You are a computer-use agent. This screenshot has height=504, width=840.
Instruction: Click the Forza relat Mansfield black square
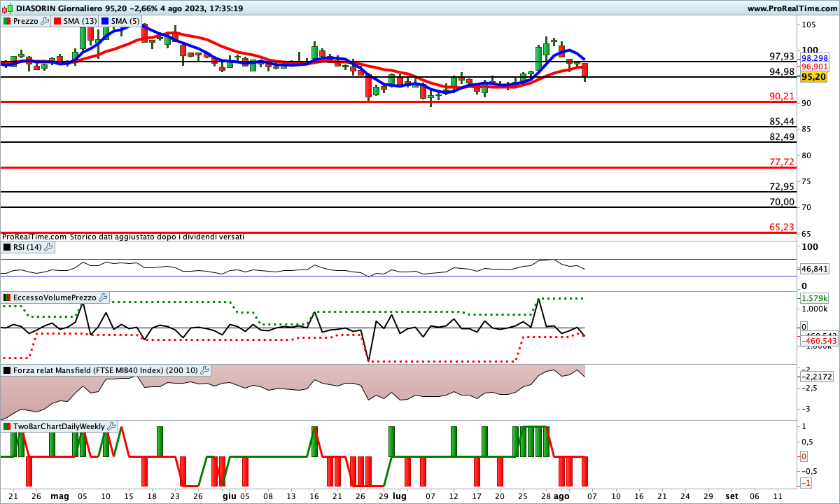coord(7,370)
